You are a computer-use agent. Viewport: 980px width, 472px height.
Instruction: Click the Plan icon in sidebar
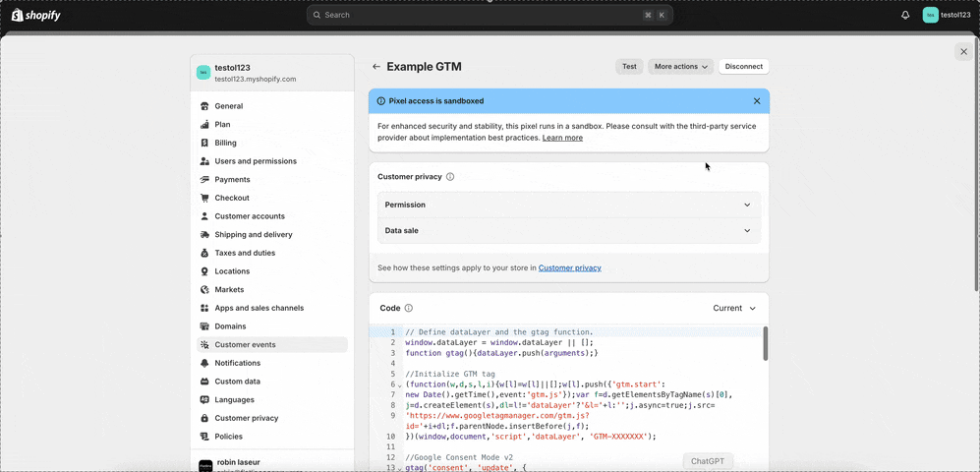pos(204,125)
